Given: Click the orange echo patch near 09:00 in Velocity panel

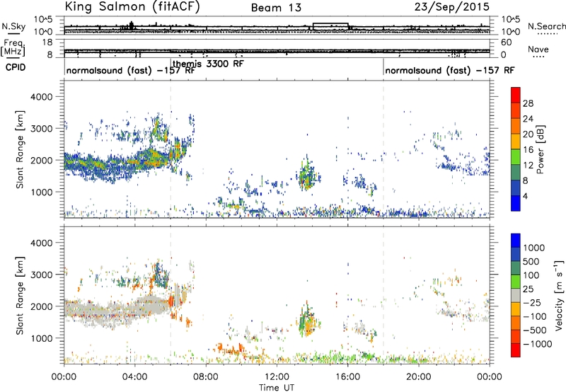Looking at the screenshot, I should (x=229, y=349).
